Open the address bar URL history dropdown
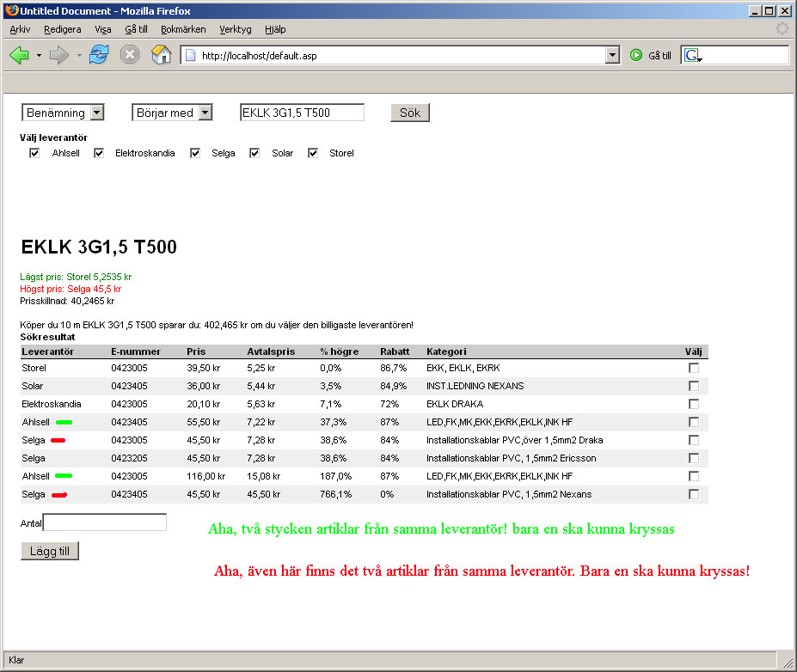Viewport: 797px width, 672px height. point(612,55)
